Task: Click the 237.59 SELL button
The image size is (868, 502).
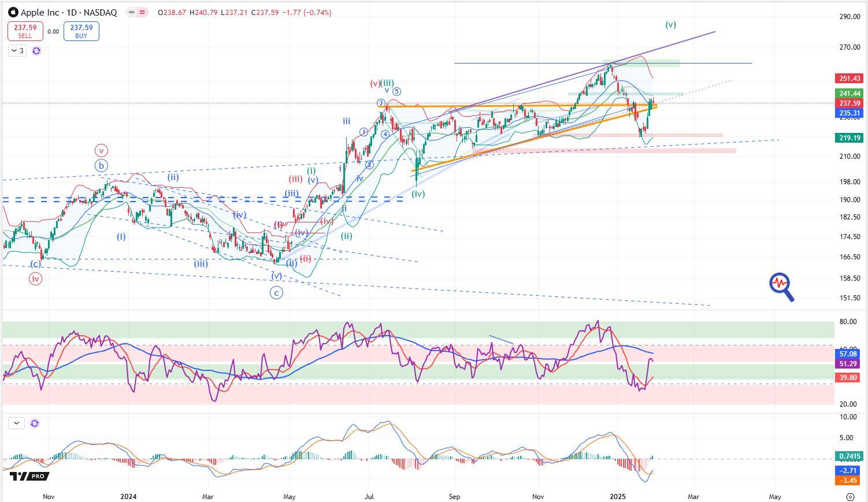Action: [25, 31]
